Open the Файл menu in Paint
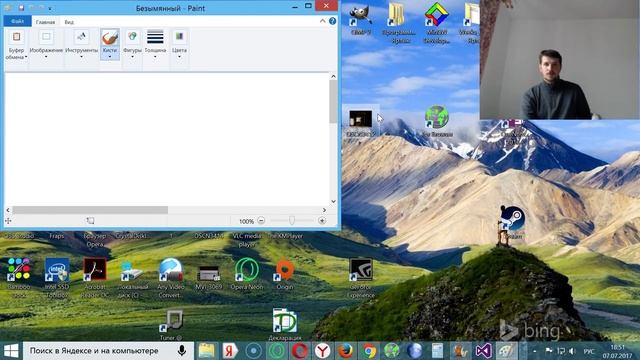This screenshot has width=640, height=360. pos(17,21)
